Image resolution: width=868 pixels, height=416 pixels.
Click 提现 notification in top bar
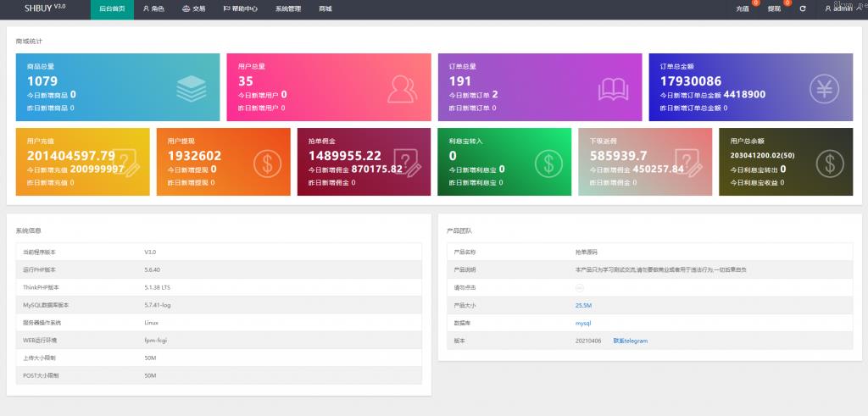[x=774, y=8]
